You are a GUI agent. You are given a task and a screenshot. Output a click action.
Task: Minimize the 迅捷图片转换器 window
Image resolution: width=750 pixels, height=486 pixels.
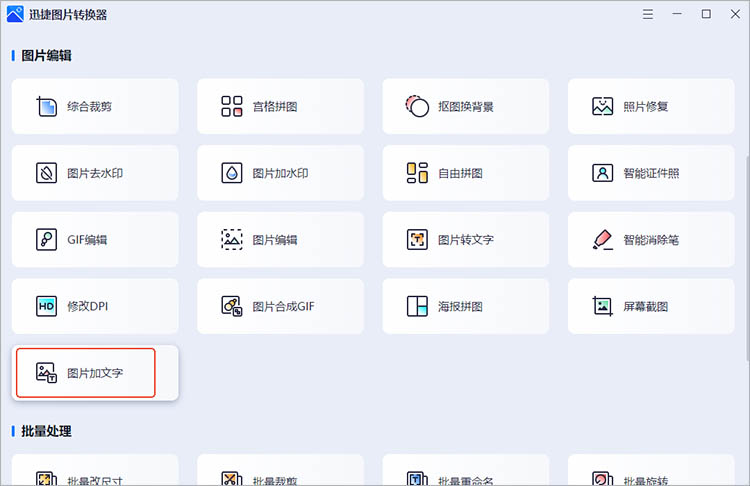coord(677,14)
